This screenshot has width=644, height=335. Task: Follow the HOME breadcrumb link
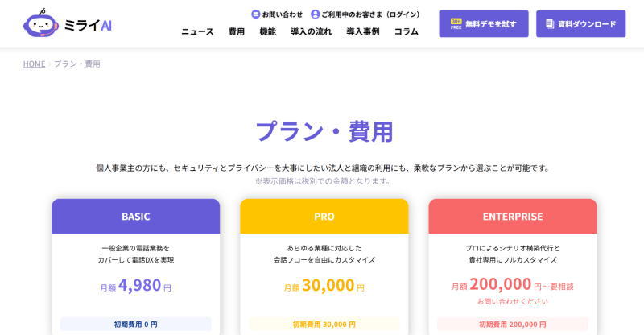(34, 64)
